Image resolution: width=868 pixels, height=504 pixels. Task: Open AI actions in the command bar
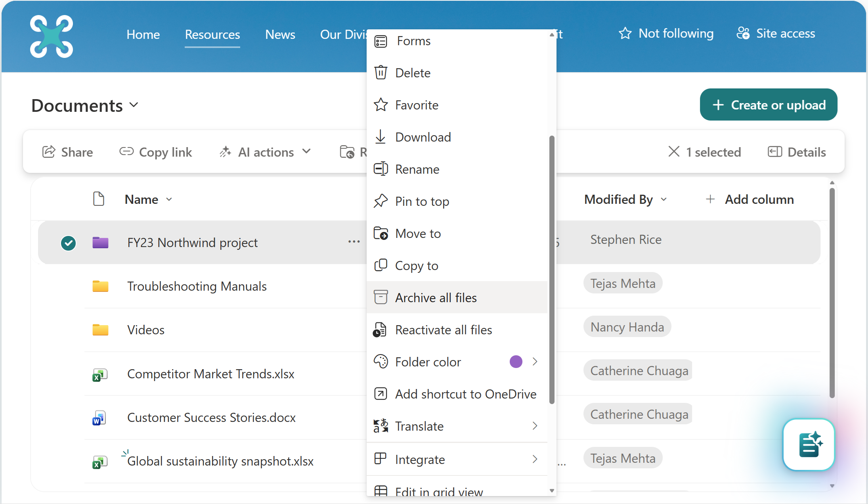pyautogui.click(x=266, y=152)
